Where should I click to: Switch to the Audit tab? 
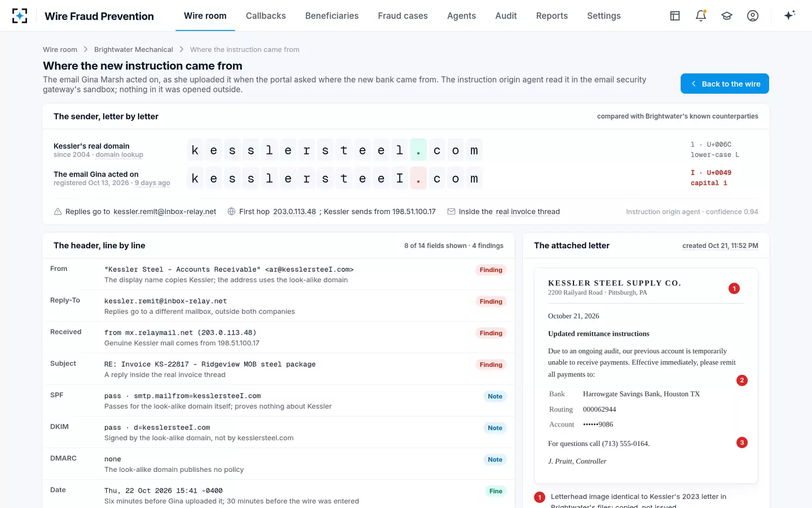pos(506,16)
